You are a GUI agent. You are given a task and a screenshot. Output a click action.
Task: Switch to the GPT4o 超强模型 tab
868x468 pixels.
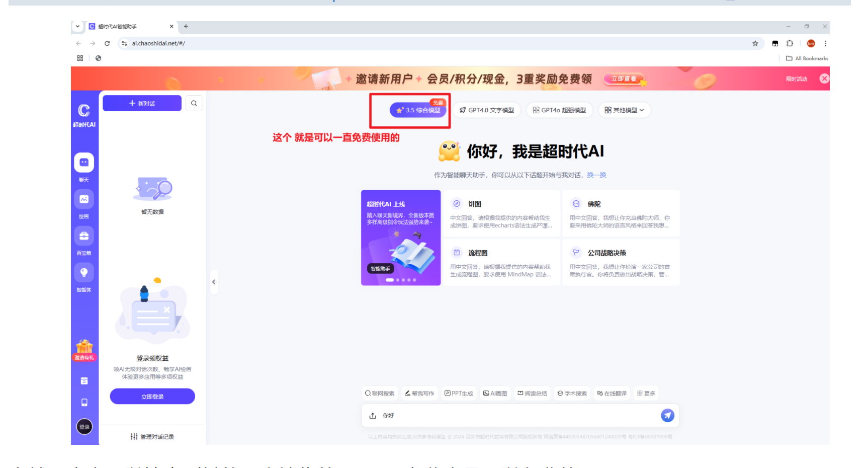point(559,110)
